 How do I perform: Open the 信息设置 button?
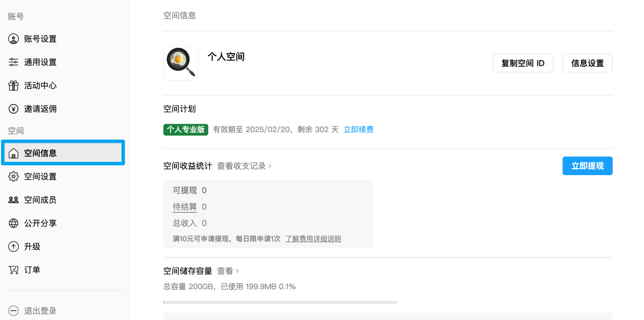588,63
